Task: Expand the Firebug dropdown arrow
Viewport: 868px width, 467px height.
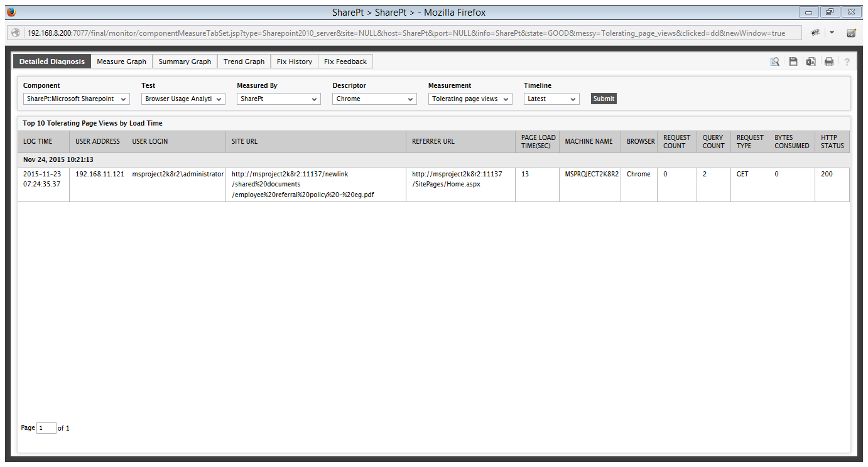Action: tap(832, 33)
